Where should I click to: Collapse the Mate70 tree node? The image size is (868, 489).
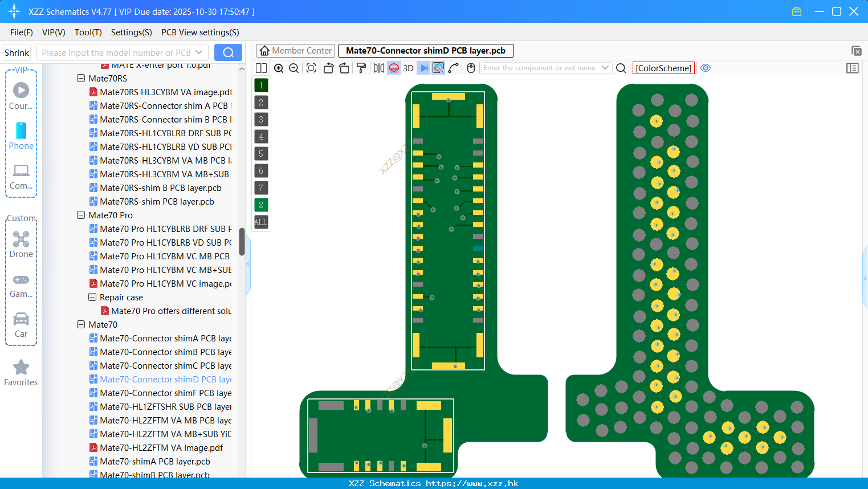point(81,325)
